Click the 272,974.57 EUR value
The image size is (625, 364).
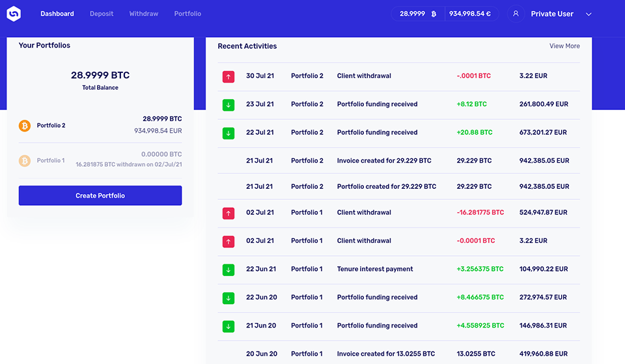[x=543, y=298]
